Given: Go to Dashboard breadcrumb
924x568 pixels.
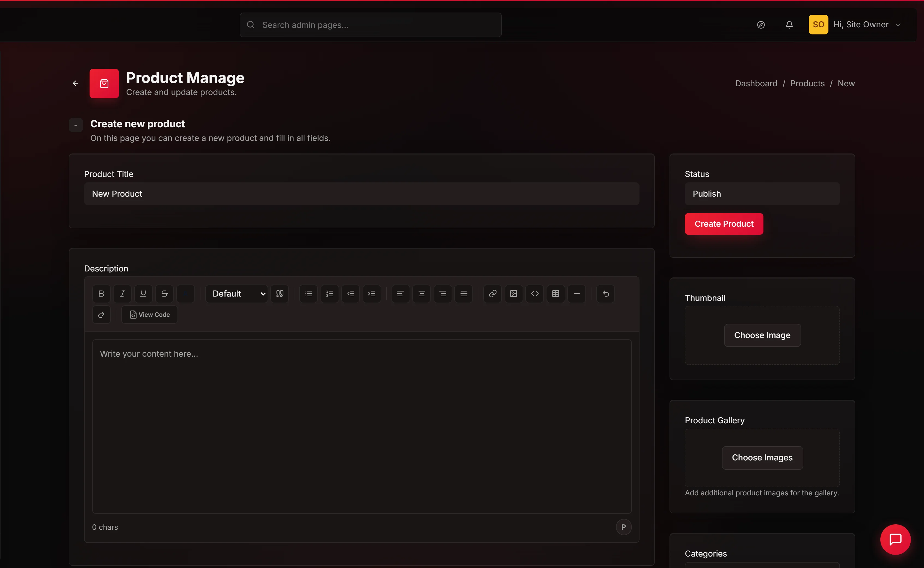Looking at the screenshot, I should (756, 83).
